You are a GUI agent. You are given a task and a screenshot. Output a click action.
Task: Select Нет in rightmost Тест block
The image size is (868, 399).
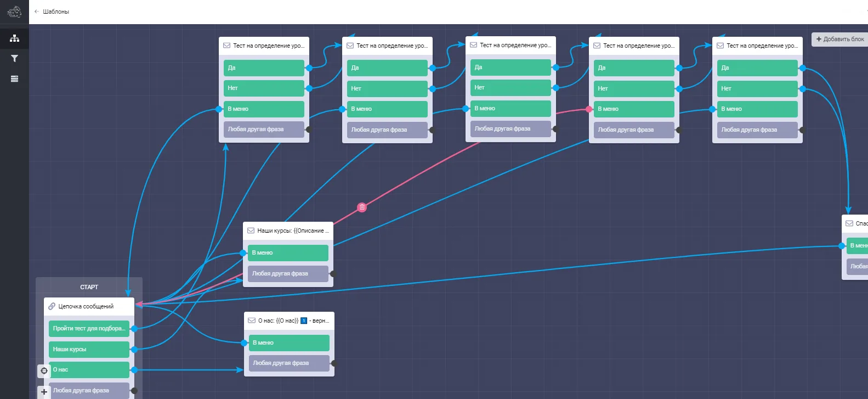tap(757, 88)
